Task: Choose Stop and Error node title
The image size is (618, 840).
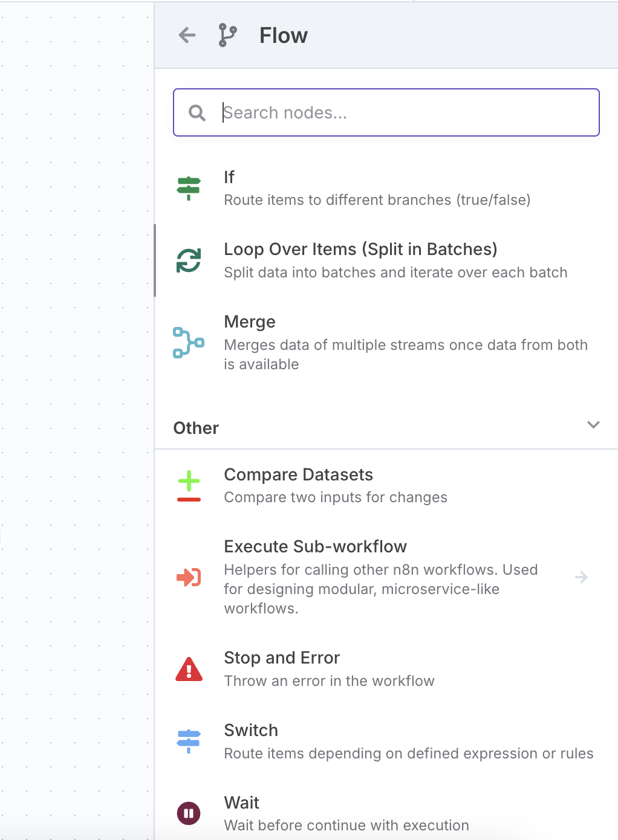Action: click(282, 658)
